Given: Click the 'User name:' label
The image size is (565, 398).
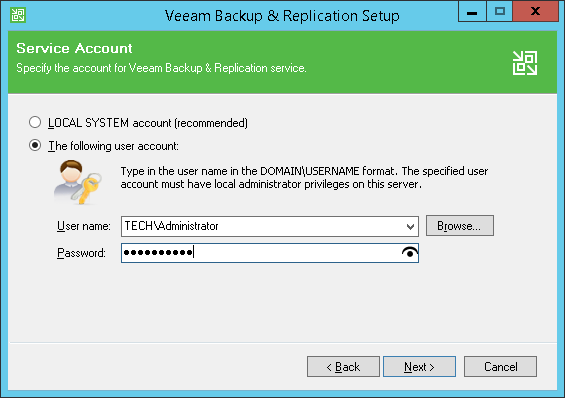Looking at the screenshot, I should point(84,226).
